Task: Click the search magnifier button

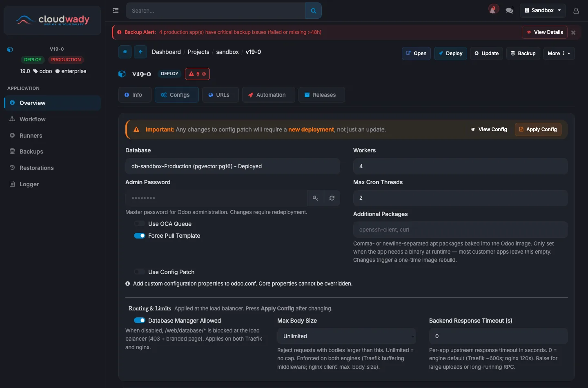Action: (313, 11)
